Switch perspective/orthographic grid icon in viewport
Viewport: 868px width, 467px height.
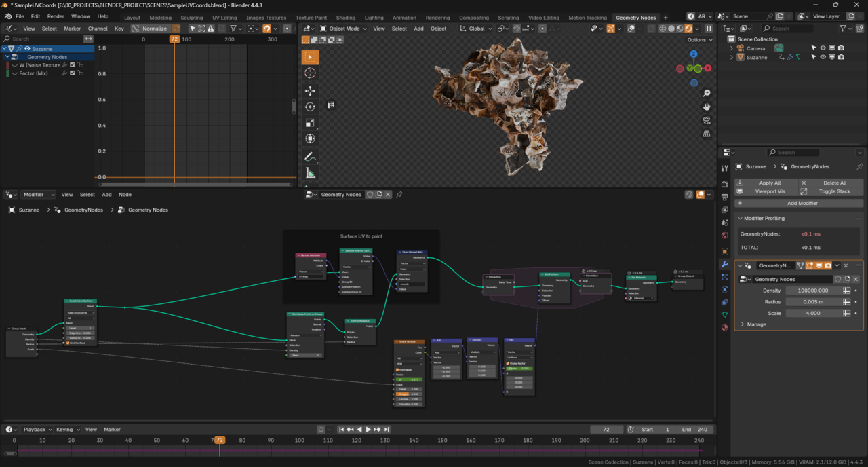pos(707,133)
